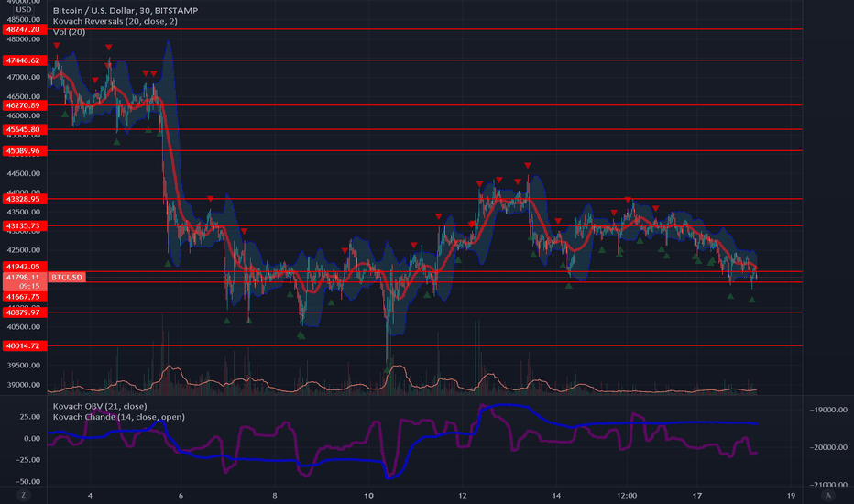854x504 pixels.
Task: Select the Kovach Reversals indicator legend
Action: pyautogui.click(x=115, y=21)
